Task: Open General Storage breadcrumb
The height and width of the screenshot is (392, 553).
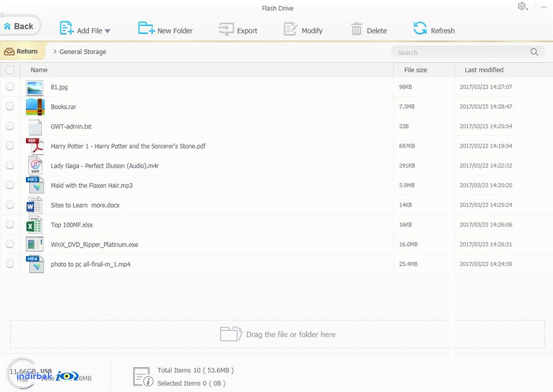Action: click(82, 52)
